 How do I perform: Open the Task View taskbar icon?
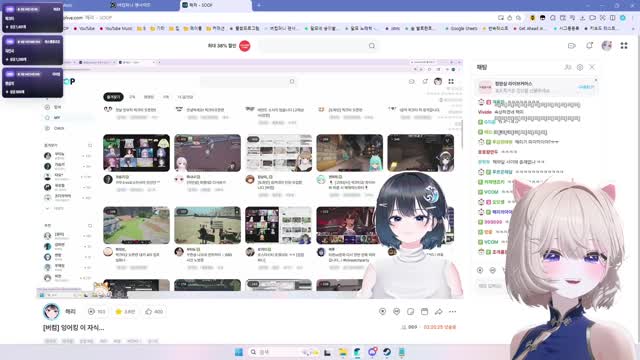click(x=327, y=352)
